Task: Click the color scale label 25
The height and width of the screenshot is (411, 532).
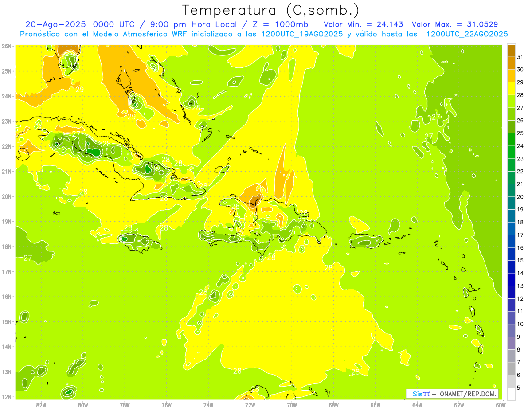Action: 521,133
